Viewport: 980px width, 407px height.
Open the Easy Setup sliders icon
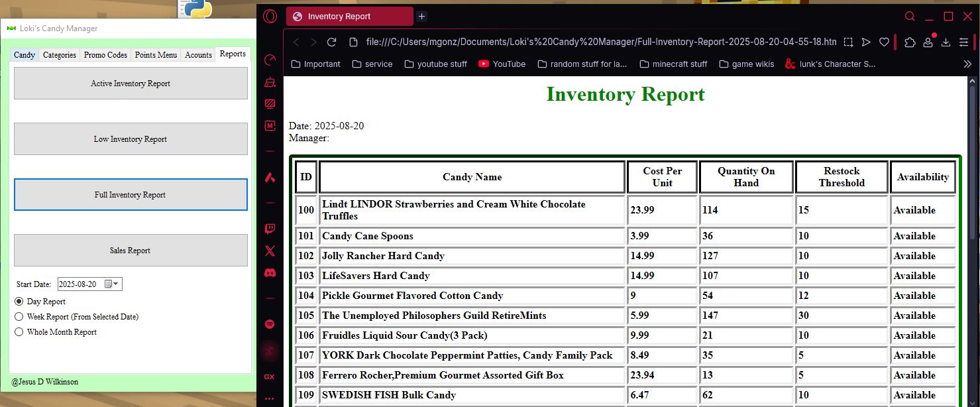click(x=963, y=42)
